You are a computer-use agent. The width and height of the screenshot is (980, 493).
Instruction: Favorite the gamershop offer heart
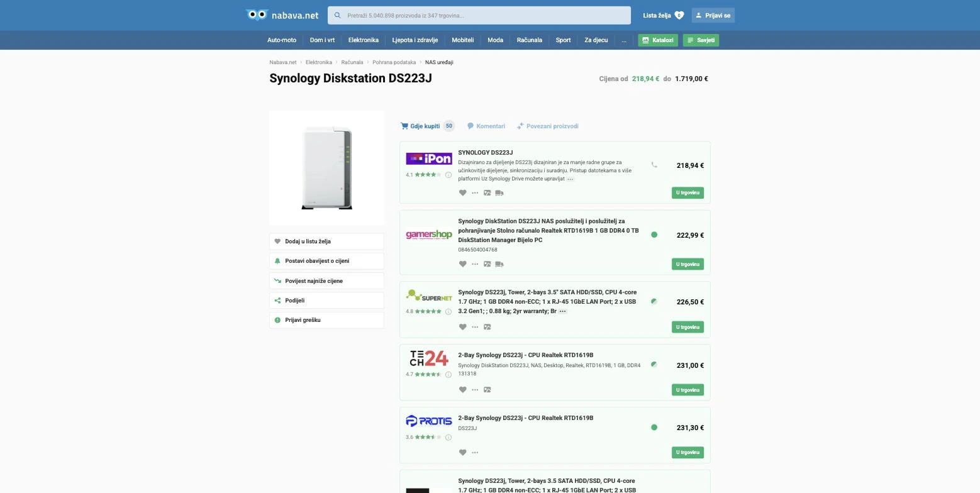point(462,264)
